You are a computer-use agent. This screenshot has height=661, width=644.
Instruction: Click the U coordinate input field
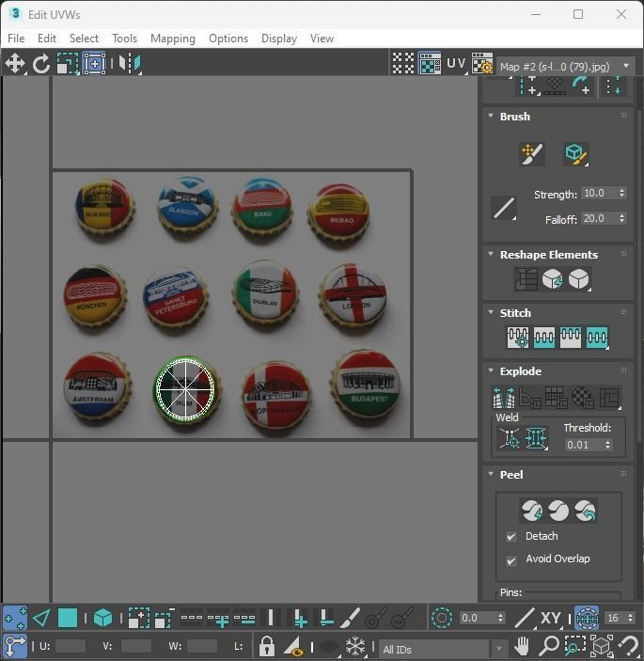[71, 646]
